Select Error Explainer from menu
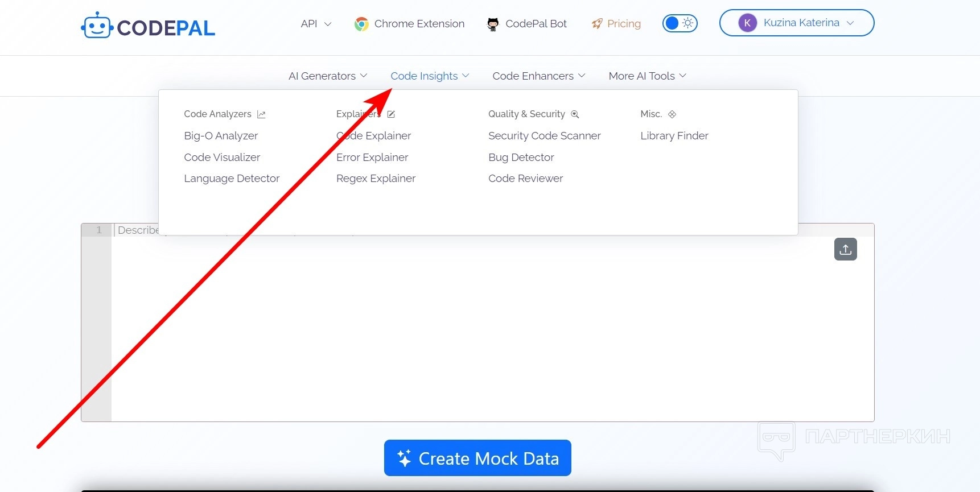This screenshot has height=492, width=980. [372, 158]
